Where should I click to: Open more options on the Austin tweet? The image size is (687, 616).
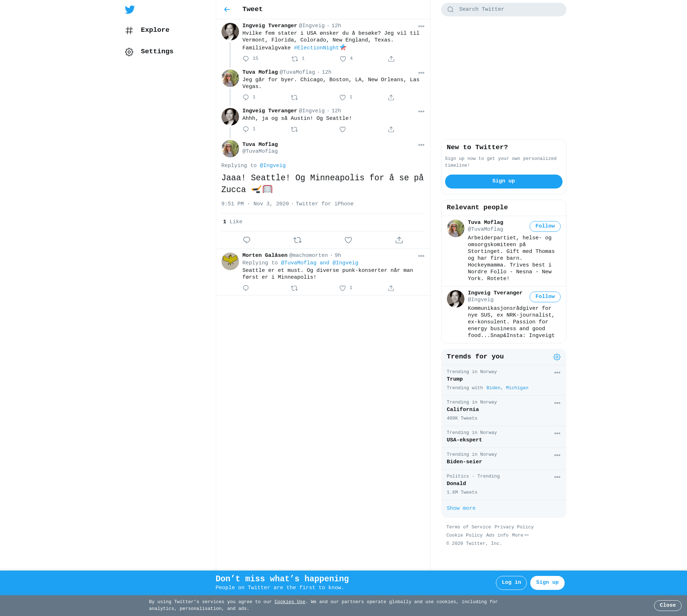click(421, 111)
